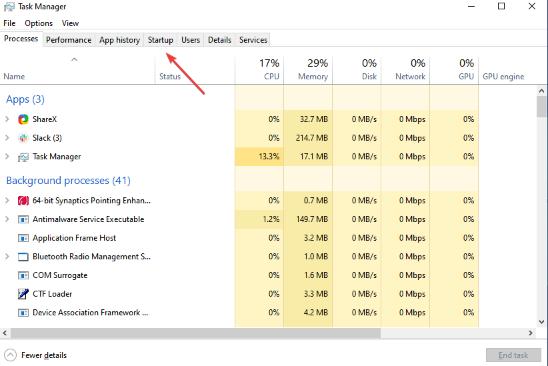Click the End task button
The image size is (548, 366).
pyautogui.click(x=513, y=355)
